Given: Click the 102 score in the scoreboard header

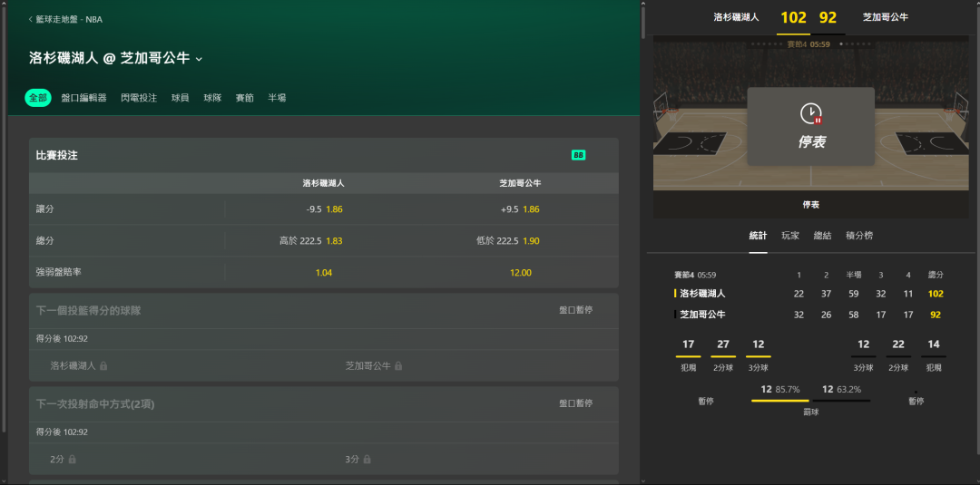Looking at the screenshot, I should [794, 17].
